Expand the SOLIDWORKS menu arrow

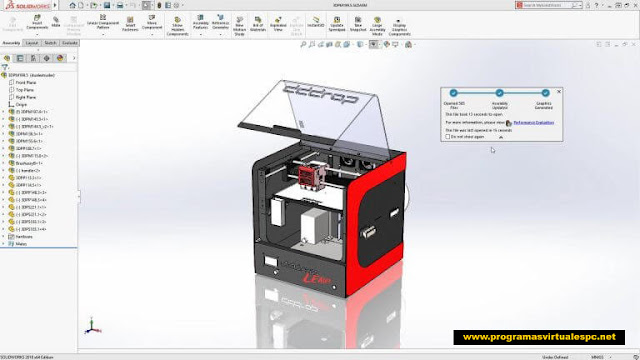tap(55, 5)
